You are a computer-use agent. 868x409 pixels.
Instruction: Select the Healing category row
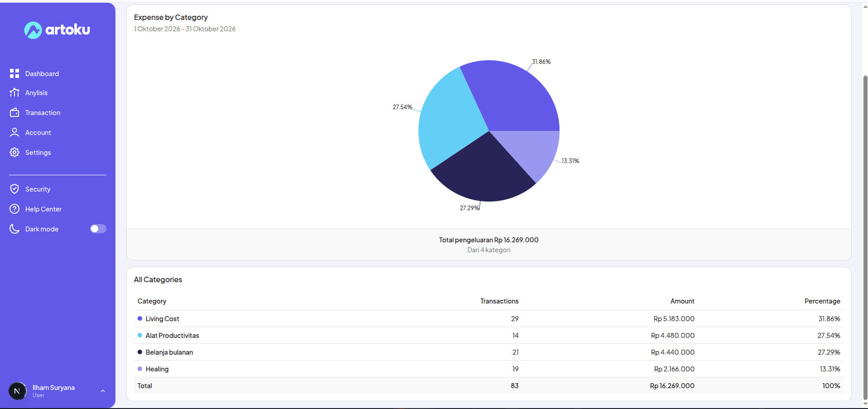coord(489,369)
